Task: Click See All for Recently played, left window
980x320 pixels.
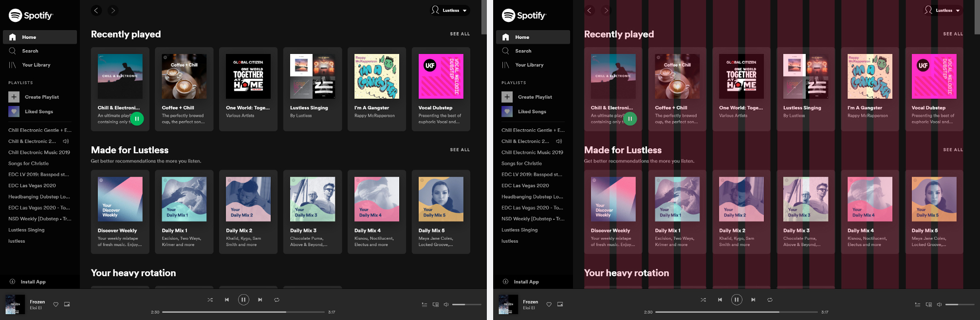Action: (x=460, y=34)
